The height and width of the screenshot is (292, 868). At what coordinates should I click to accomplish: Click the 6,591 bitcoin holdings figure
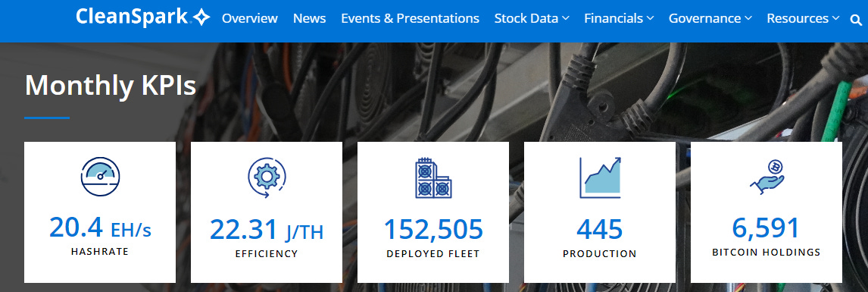tap(767, 228)
